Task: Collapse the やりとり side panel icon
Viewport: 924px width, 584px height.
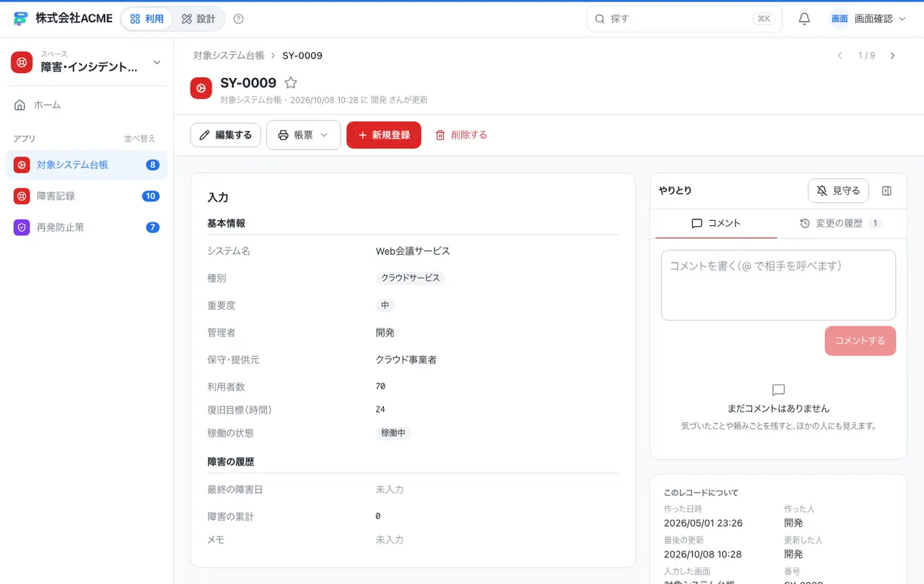Action: tap(887, 191)
